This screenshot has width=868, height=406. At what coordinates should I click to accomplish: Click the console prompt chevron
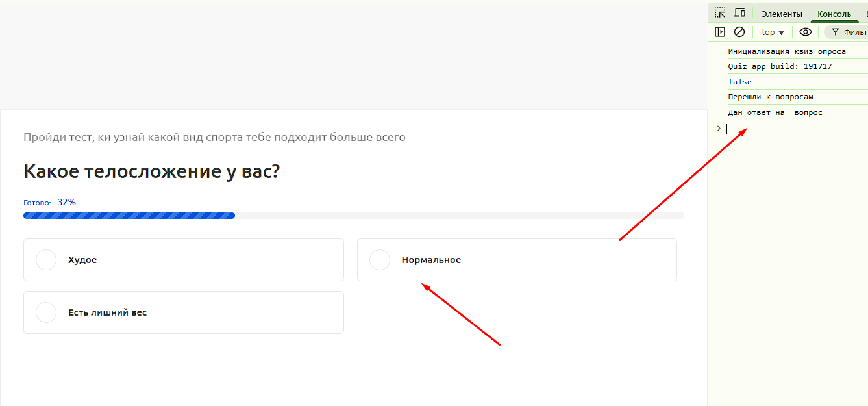719,128
